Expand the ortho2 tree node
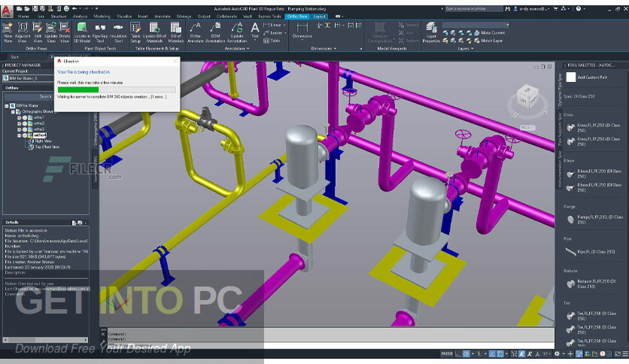The height and width of the screenshot is (364, 629). pyautogui.click(x=19, y=123)
